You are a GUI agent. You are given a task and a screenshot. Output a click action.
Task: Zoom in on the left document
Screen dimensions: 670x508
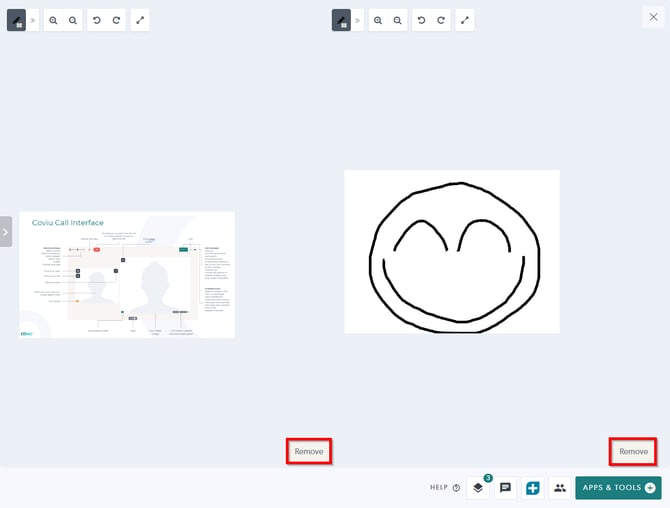(x=52, y=20)
